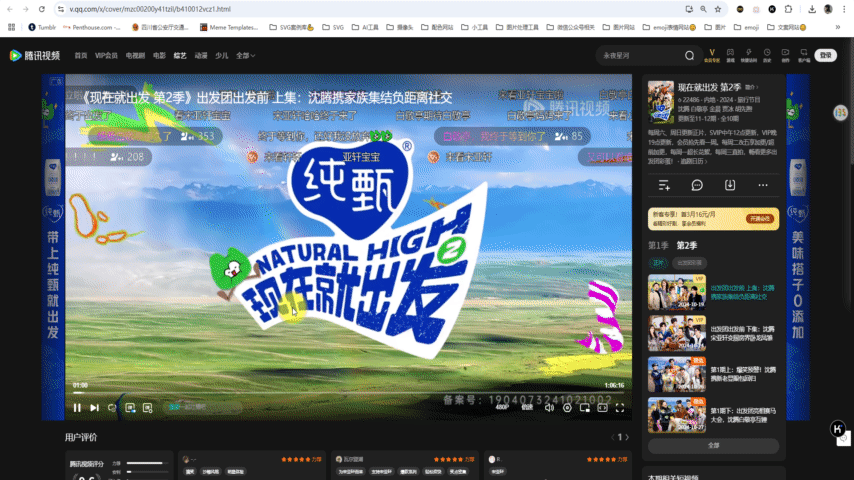Expand the 简介 show introduction
The width and height of the screenshot is (854, 480).
coord(752,87)
